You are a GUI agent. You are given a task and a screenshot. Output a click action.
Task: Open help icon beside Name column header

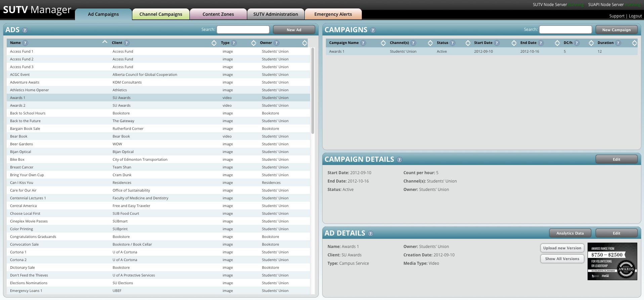pyautogui.click(x=25, y=43)
